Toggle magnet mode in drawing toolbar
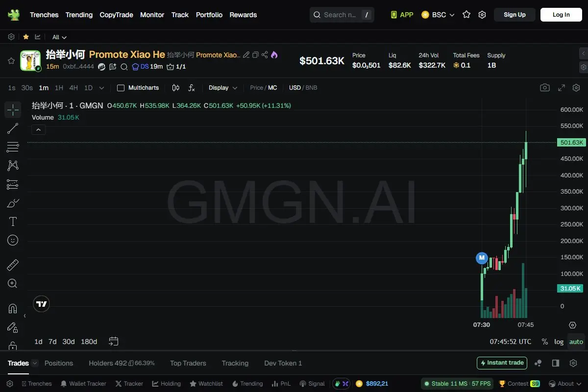Screen dimensions: 588x392 (x=13, y=309)
